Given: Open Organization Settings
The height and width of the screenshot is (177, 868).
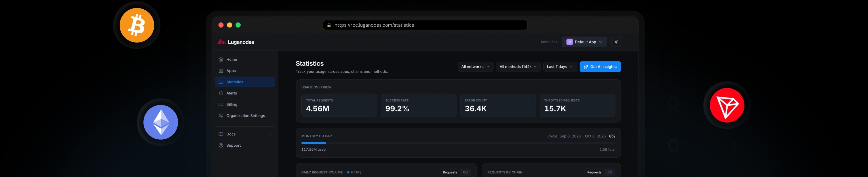Looking at the screenshot, I should (245, 116).
